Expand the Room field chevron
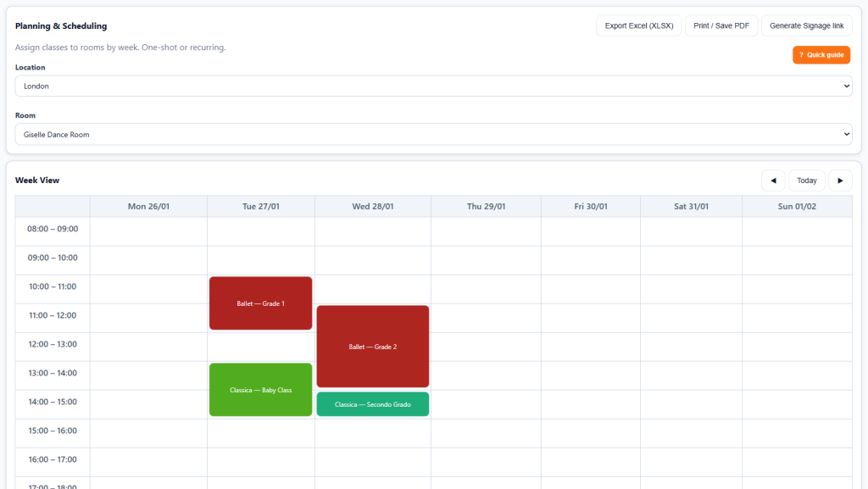Viewport: 868px width, 489px height. [x=845, y=134]
